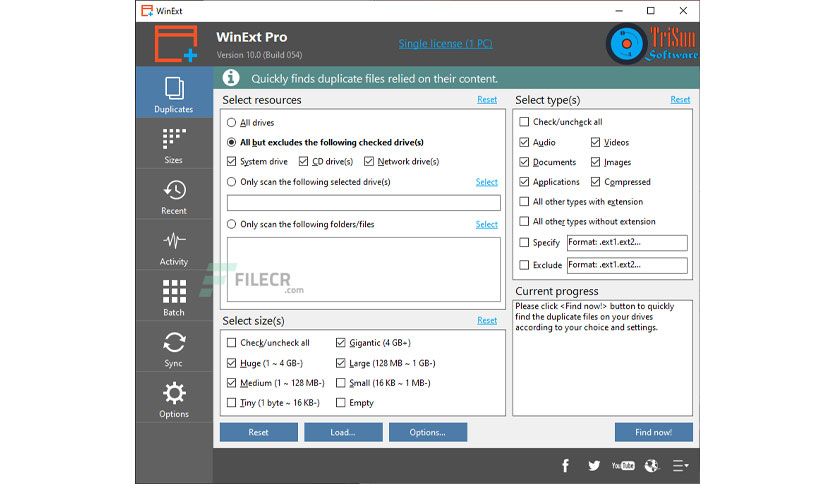Click the folders/files list box
The width and height of the screenshot is (836, 484).
point(364,270)
